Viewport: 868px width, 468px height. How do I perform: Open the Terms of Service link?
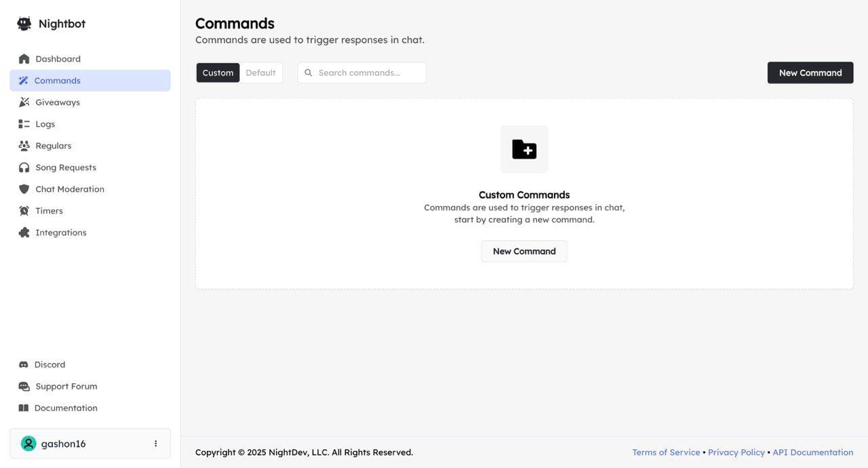point(666,452)
